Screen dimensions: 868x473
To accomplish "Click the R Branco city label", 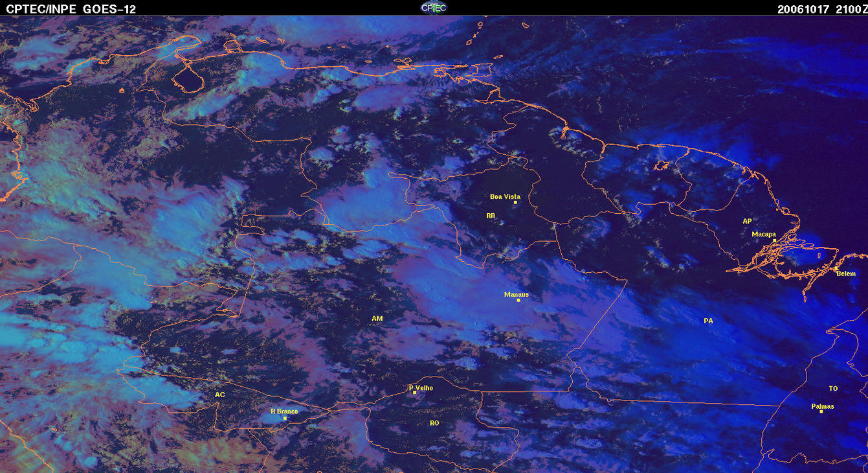I will [284, 411].
